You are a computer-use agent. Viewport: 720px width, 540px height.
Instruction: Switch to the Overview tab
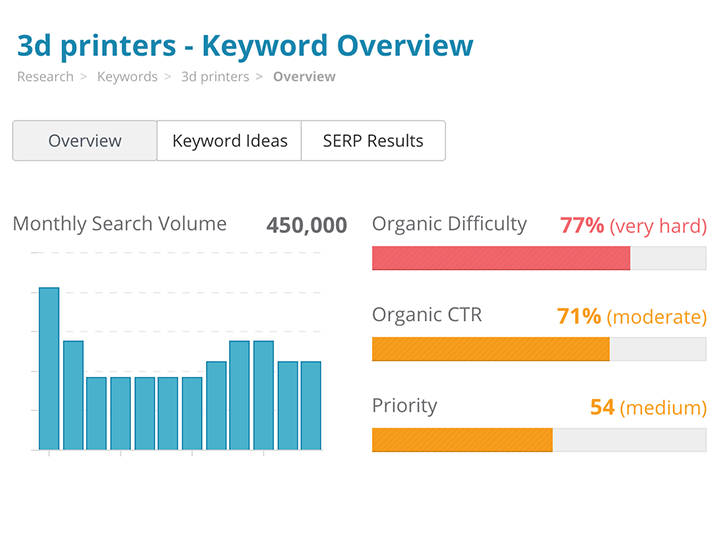pos(85,141)
